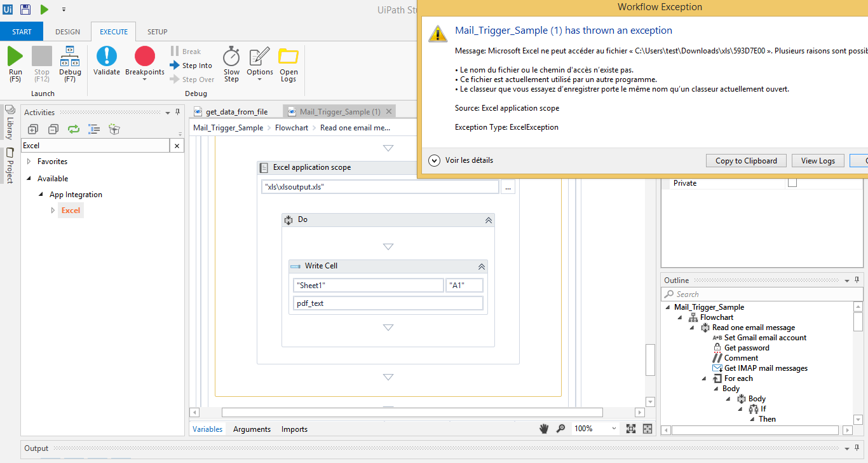Click View Logs in exception dialog
The width and height of the screenshot is (868, 463).
point(818,161)
